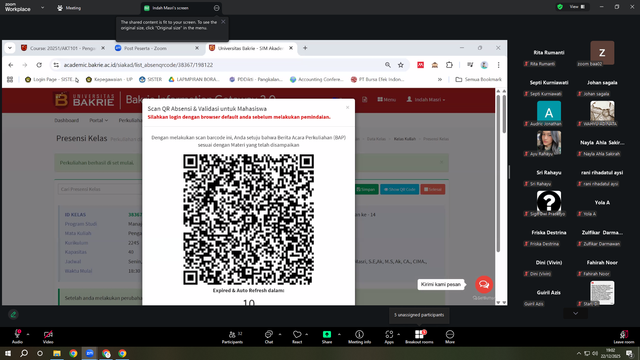Screen dimensions: 640x360
Task: Switch to the Meeting tab in Zoom
Action: pyautogui.click(x=69, y=8)
